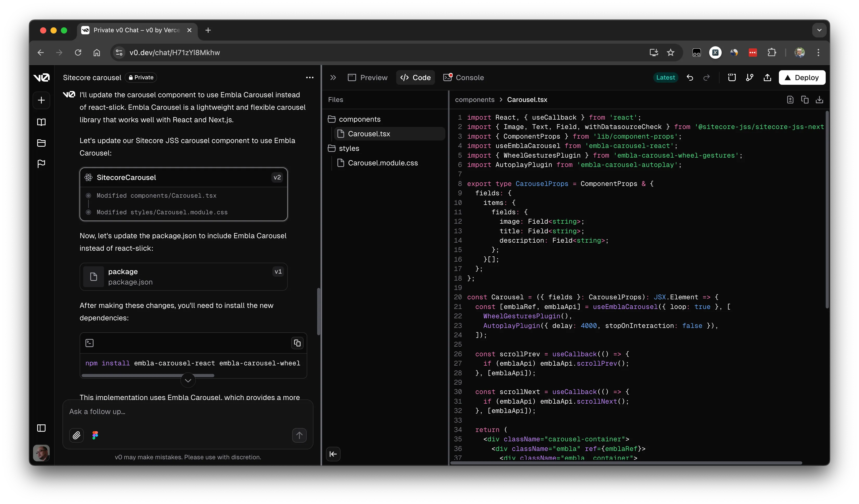Click the code editor's horizontal scrollbar
859x504 pixels.
pos(626,463)
